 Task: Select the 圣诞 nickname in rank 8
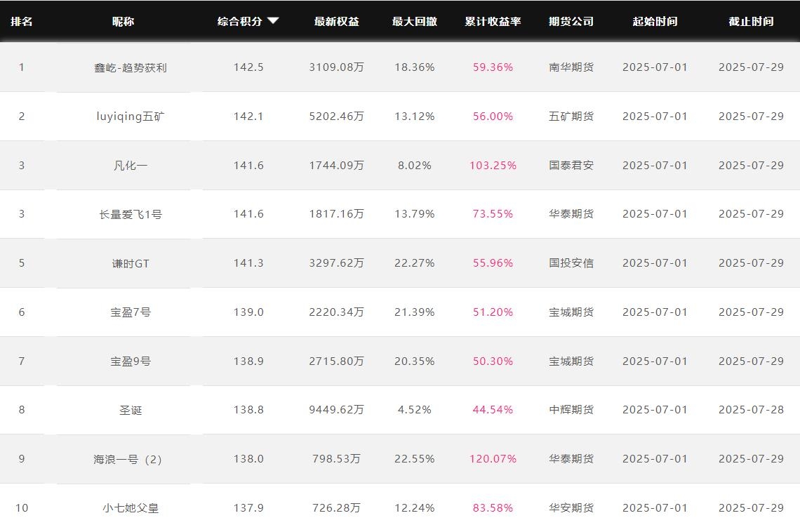tap(131, 410)
